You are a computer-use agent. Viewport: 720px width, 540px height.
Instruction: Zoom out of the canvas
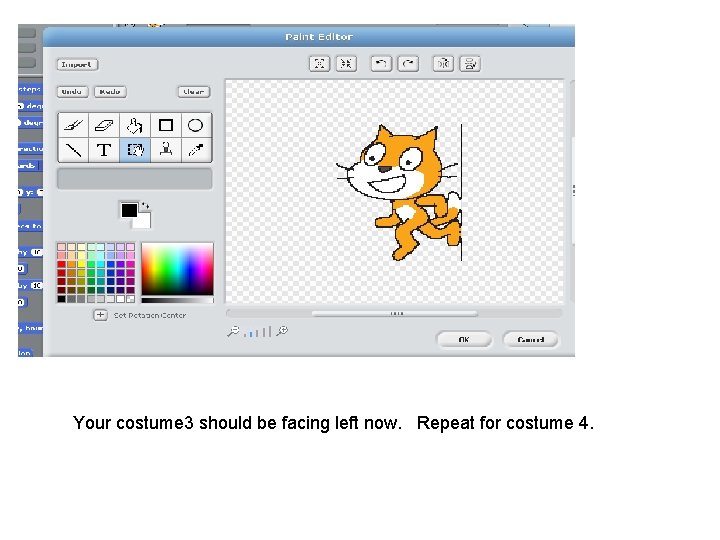click(233, 331)
